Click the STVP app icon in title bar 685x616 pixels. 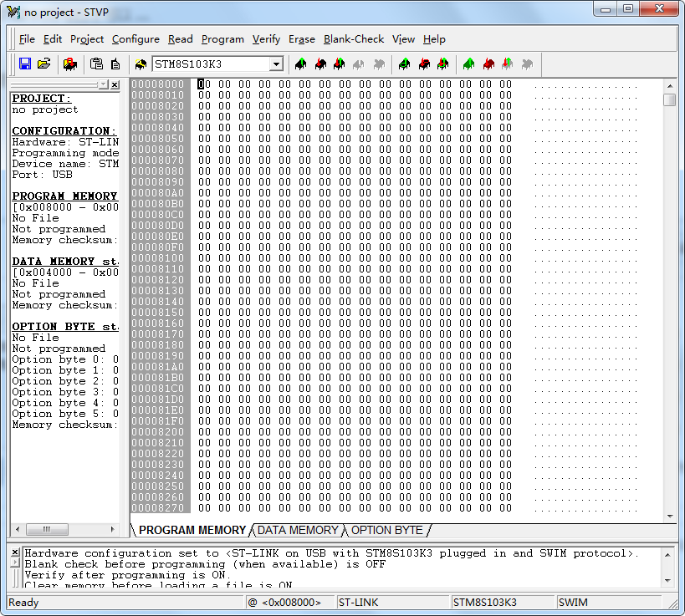coord(13,12)
